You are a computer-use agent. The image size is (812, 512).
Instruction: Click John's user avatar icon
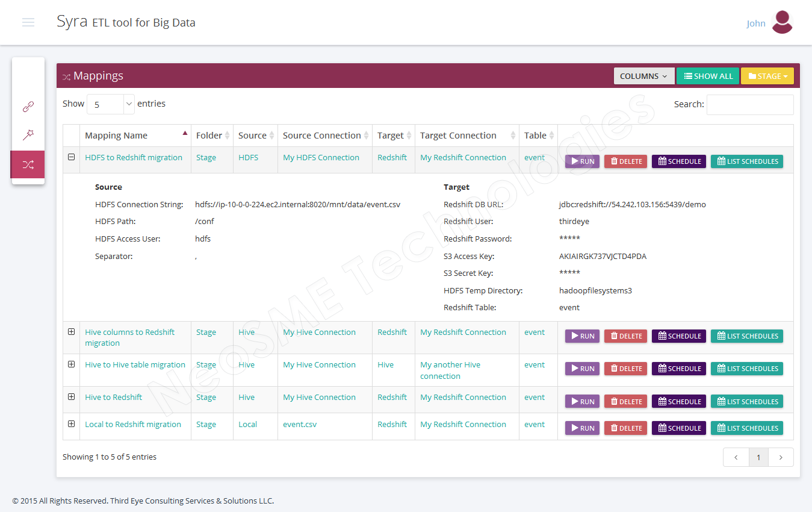(782, 22)
